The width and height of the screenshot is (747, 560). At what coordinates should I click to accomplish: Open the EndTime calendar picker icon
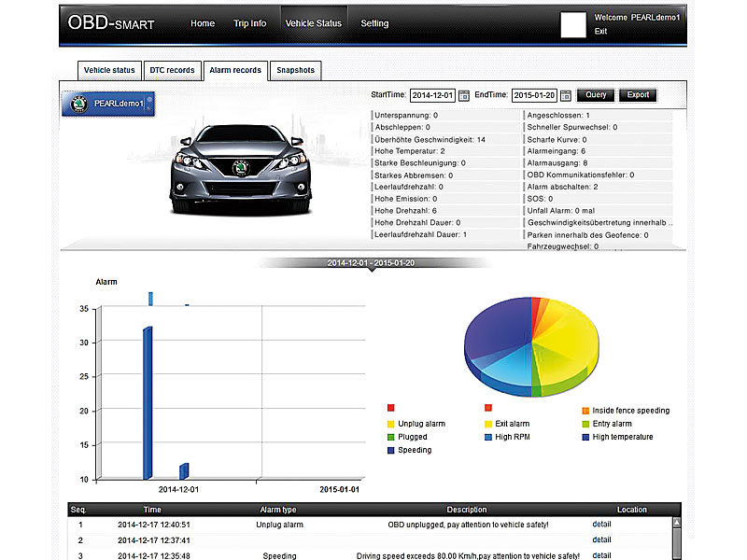[566, 95]
